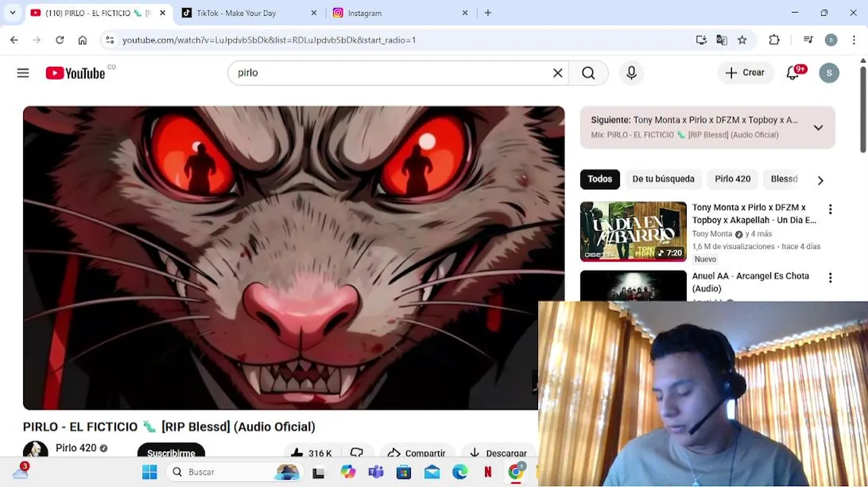The height and width of the screenshot is (487, 868).
Task: Open media controls in Chrome toolbar
Action: 808,40
